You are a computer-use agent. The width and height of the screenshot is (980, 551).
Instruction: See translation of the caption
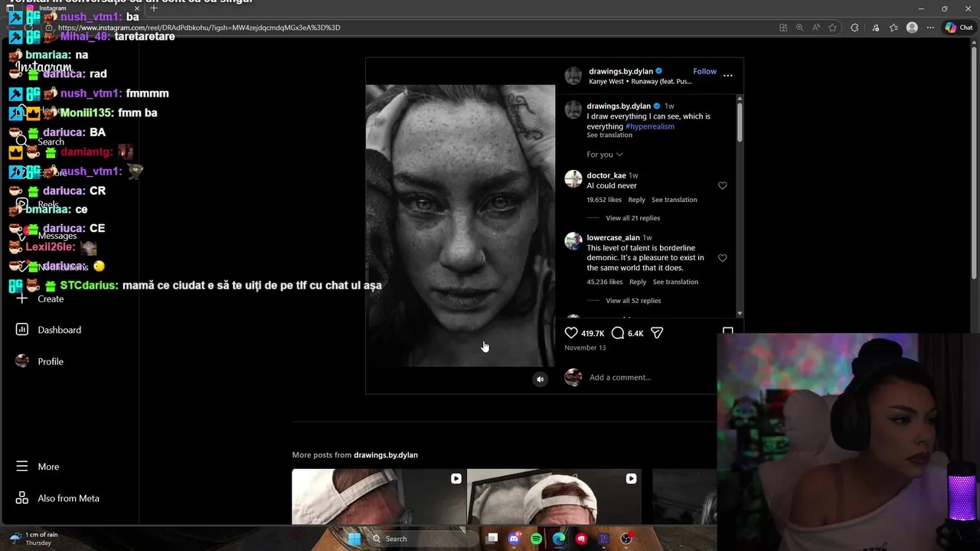coord(609,135)
